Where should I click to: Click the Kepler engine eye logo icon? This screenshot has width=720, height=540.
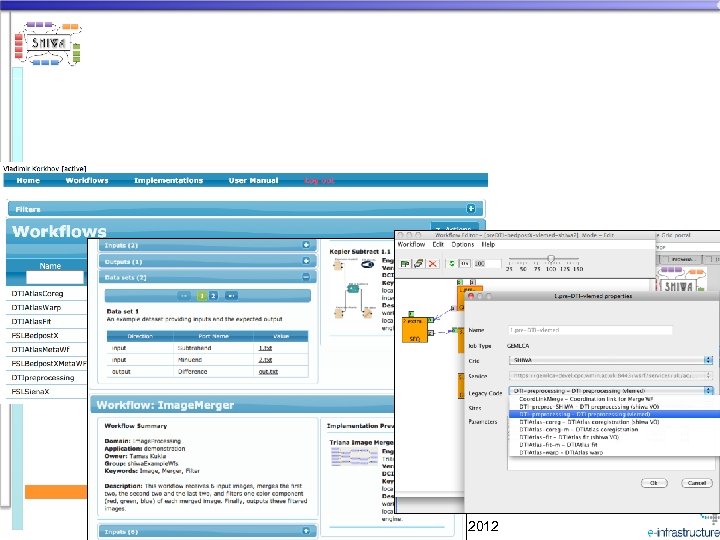click(368, 264)
